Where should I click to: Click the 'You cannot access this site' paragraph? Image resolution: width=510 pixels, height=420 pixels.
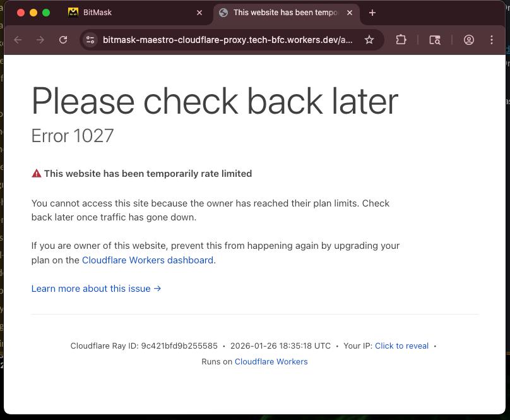coord(210,210)
